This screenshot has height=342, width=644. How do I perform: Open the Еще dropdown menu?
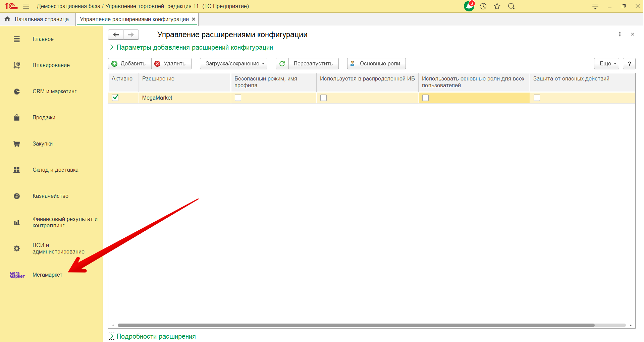pos(606,64)
